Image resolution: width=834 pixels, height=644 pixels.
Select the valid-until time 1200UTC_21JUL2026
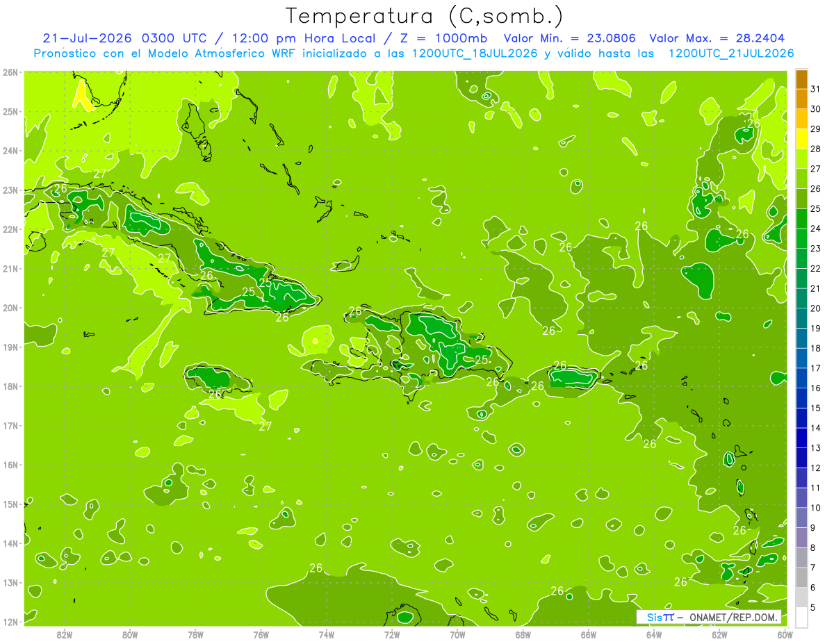click(x=730, y=53)
